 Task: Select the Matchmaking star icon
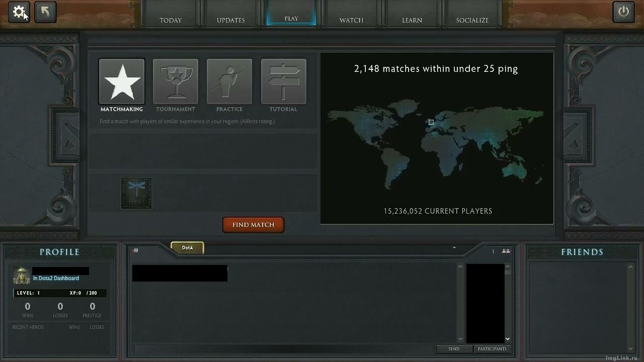(121, 80)
